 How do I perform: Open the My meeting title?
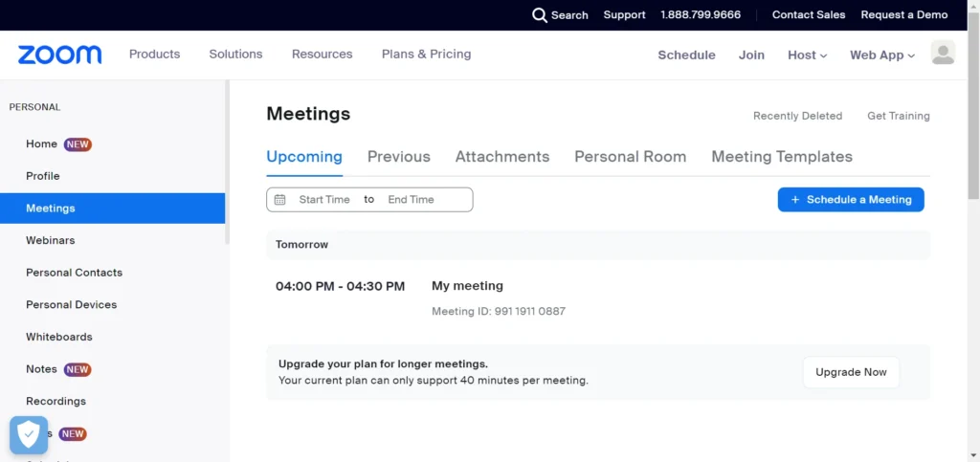pos(467,286)
